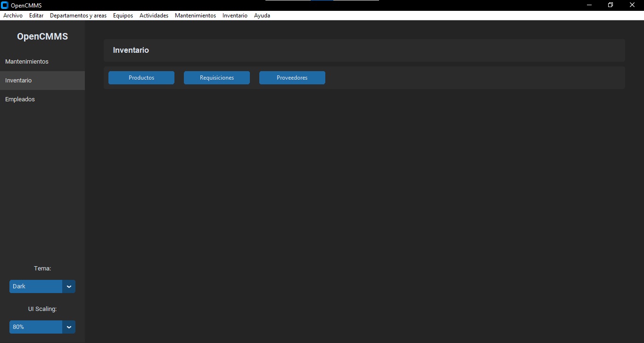Open the Inventario menu in the menu bar

pyautogui.click(x=234, y=15)
